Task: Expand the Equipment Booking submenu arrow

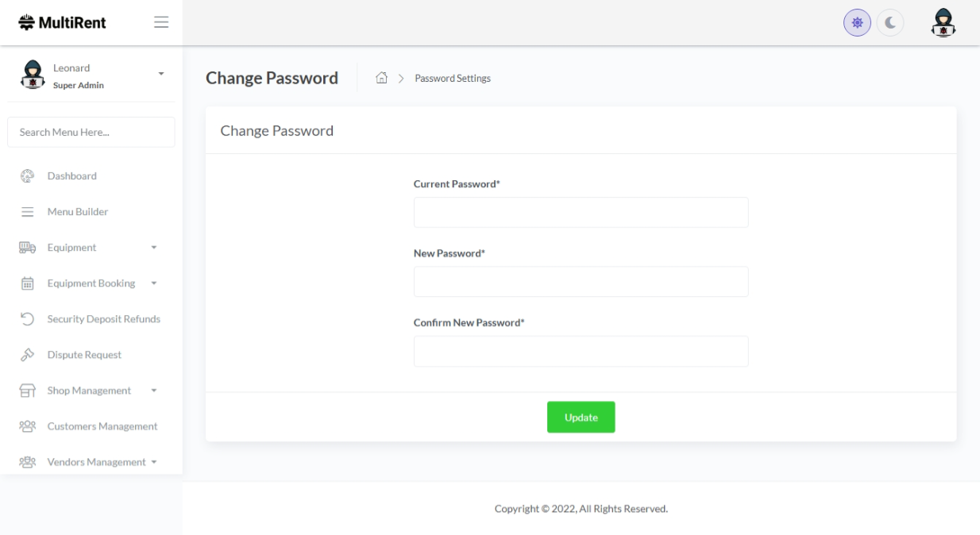Action: (x=154, y=283)
